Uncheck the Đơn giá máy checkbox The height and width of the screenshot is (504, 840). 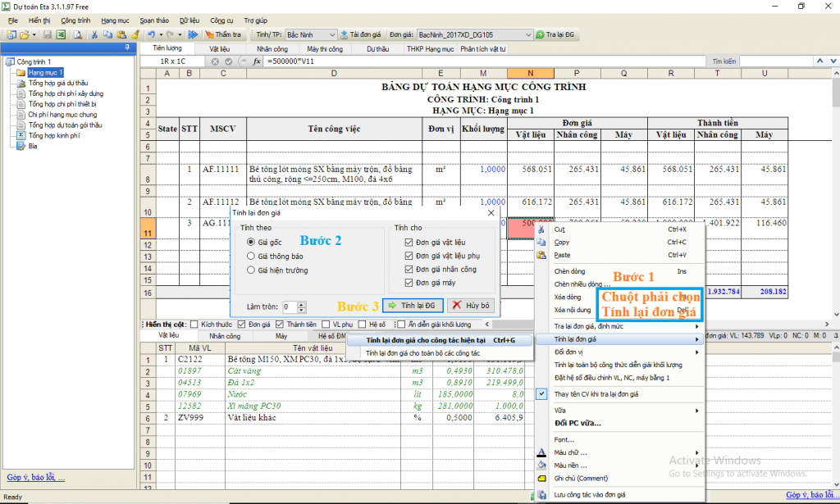click(x=409, y=283)
